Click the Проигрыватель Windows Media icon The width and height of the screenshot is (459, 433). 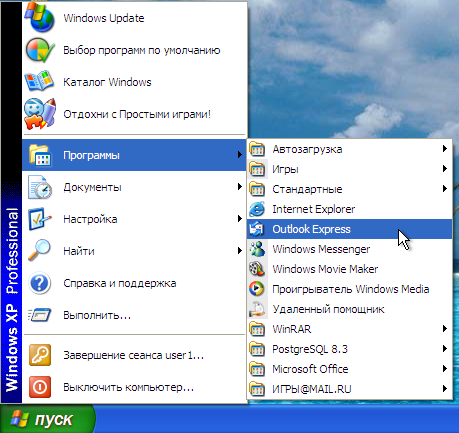click(x=257, y=289)
